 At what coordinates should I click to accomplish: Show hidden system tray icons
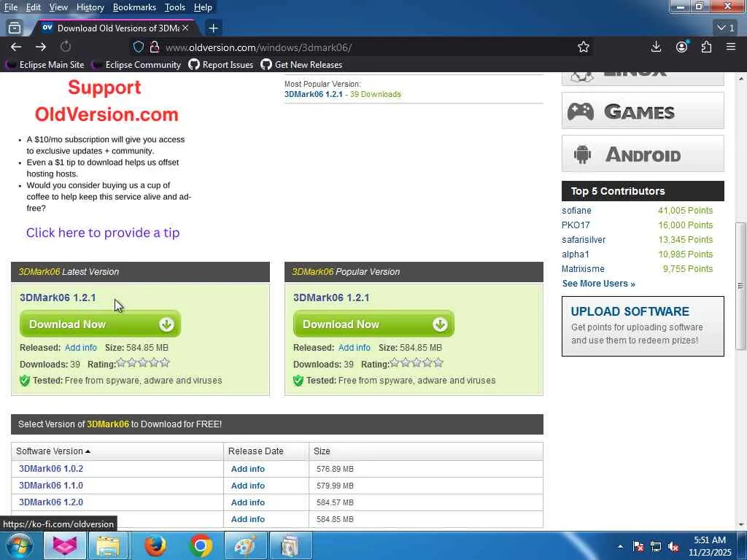[620, 546]
